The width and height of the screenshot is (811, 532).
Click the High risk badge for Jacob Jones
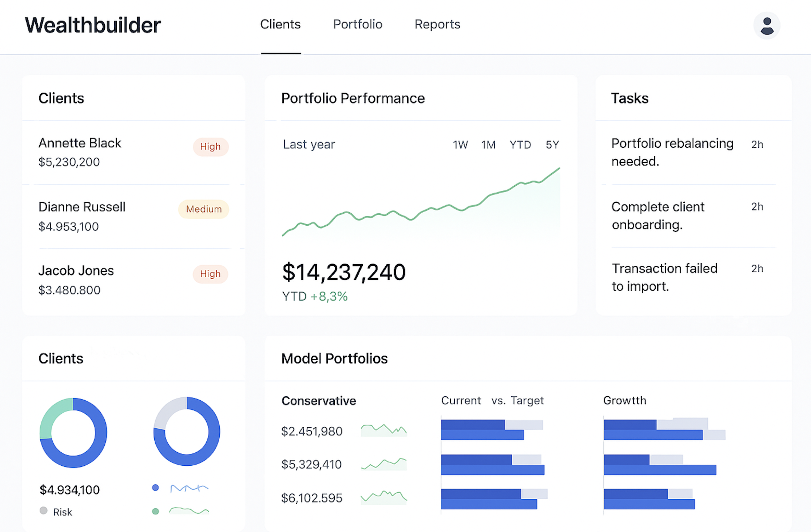pos(210,274)
